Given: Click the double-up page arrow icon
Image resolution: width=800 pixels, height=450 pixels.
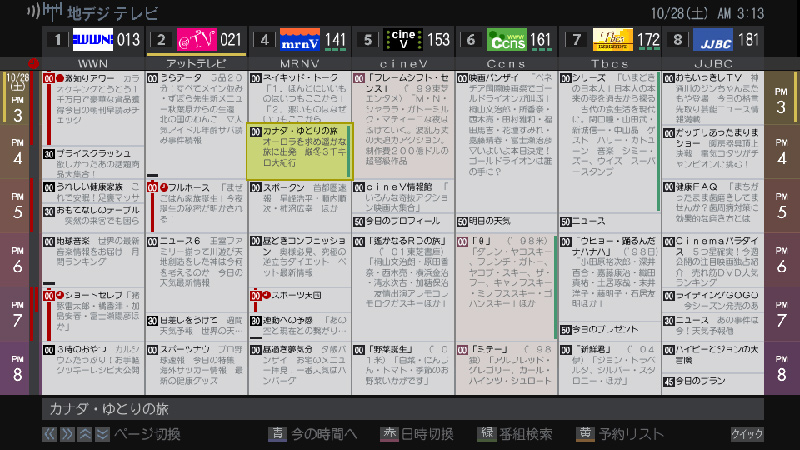Looking at the screenshot, I should (85, 434).
